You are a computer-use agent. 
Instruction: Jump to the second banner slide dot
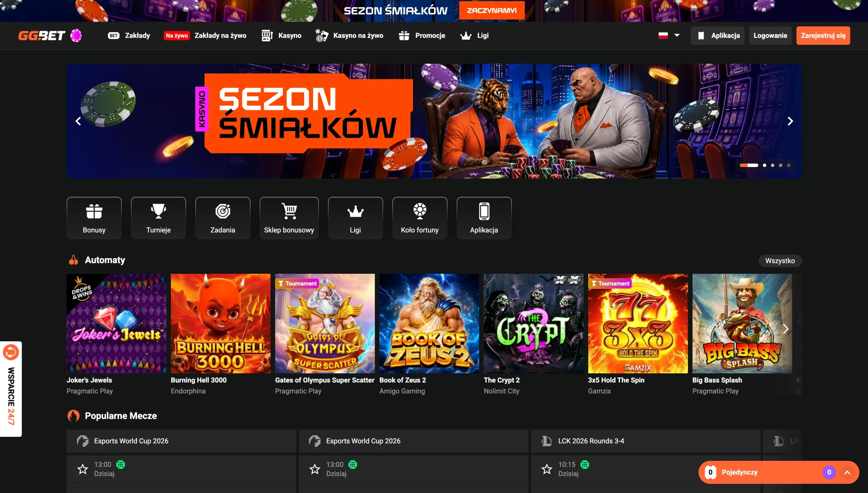click(765, 165)
